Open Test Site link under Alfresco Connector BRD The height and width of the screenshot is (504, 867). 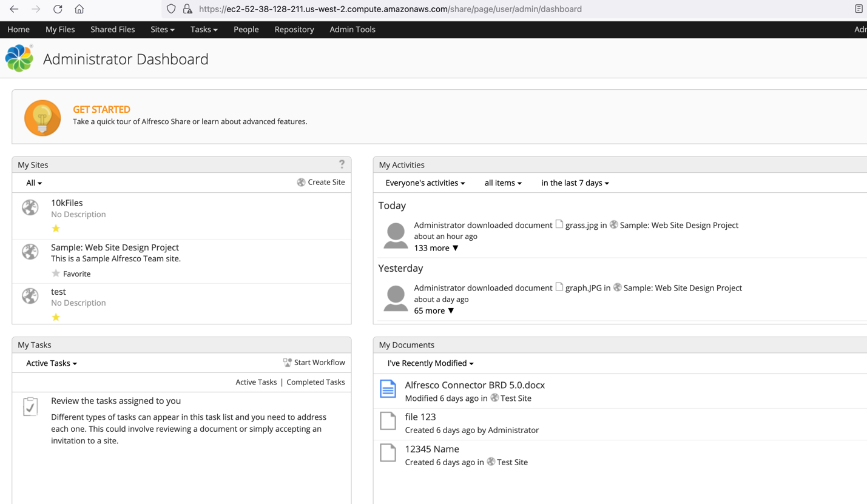pyautogui.click(x=516, y=398)
